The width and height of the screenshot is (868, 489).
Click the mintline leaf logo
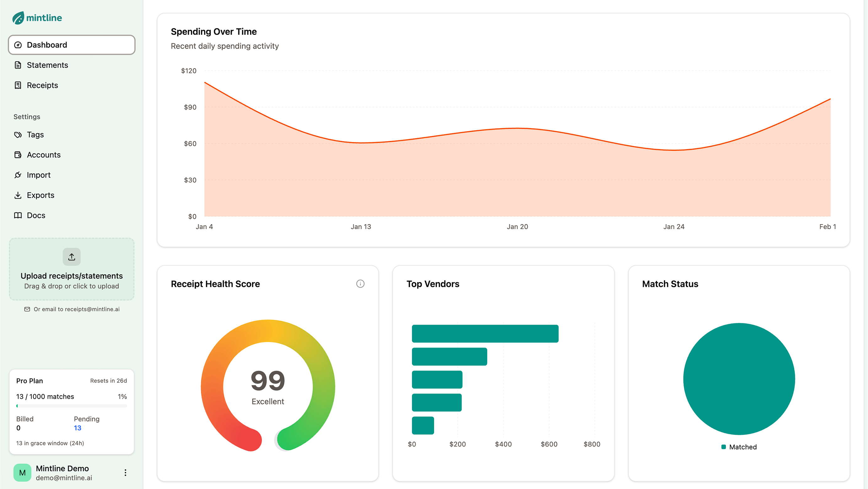(x=18, y=18)
